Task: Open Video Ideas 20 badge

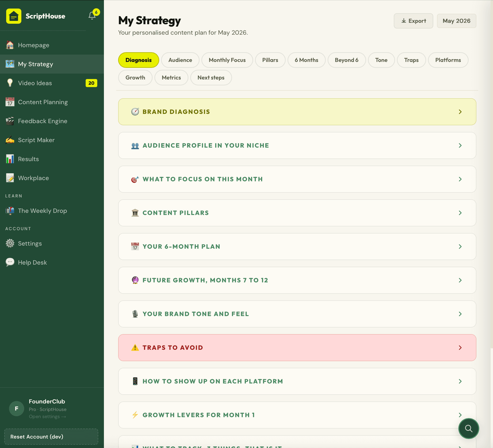Action: click(91, 83)
